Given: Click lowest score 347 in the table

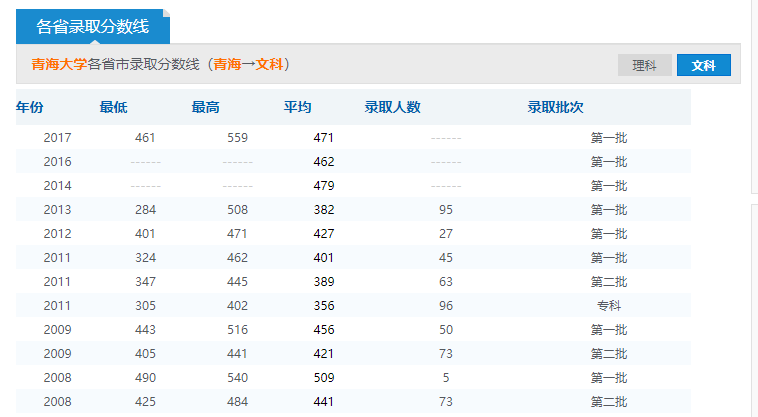Looking at the screenshot, I should click(145, 282).
